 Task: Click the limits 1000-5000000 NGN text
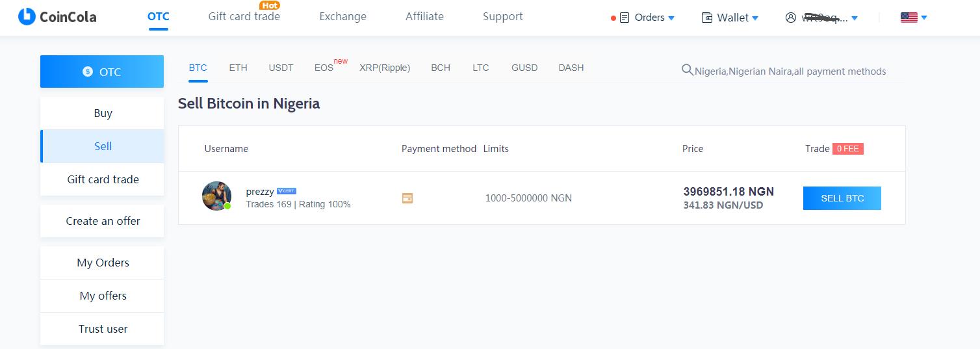click(528, 198)
